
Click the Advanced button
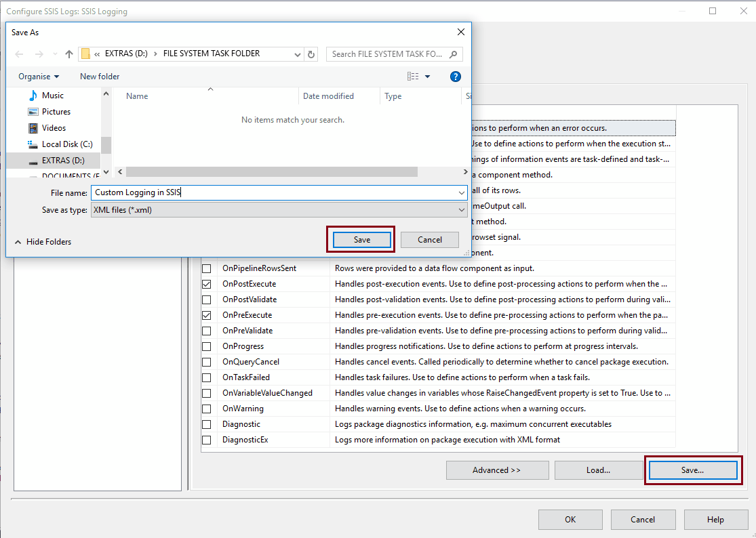coord(497,470)
